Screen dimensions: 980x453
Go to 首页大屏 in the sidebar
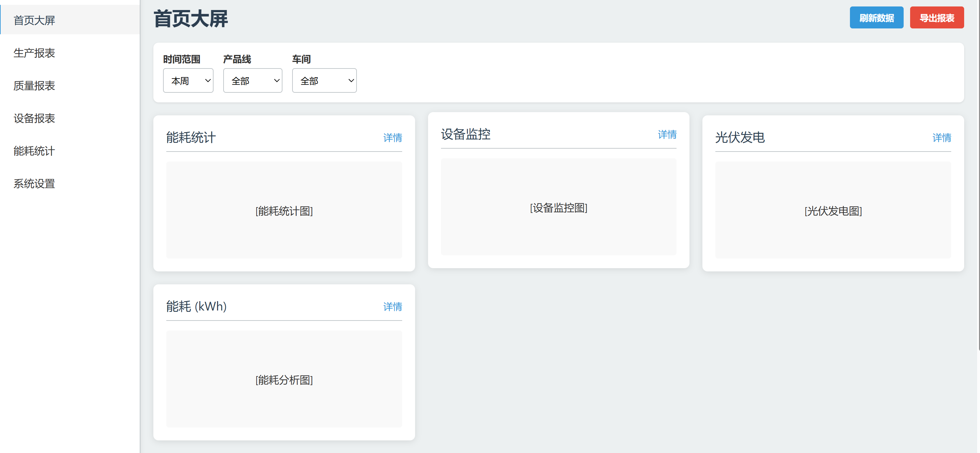click(34, 20)
